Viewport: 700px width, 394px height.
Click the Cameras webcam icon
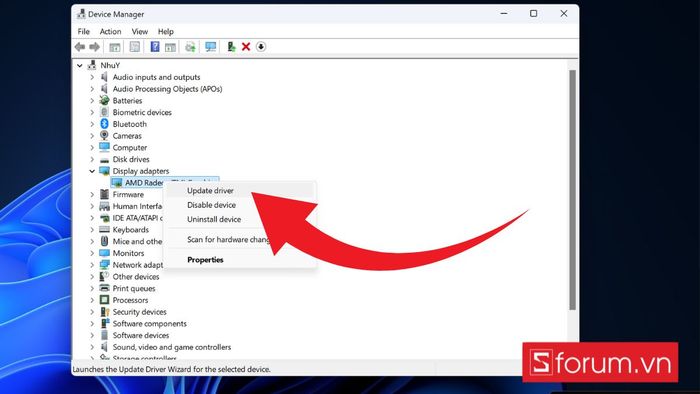(104, 135)
